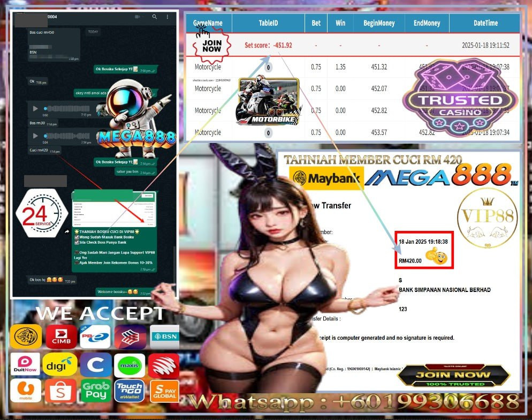532x420 pixels.
Task: Click the Motorbike game thumbnail
Action: pos(268,101)
